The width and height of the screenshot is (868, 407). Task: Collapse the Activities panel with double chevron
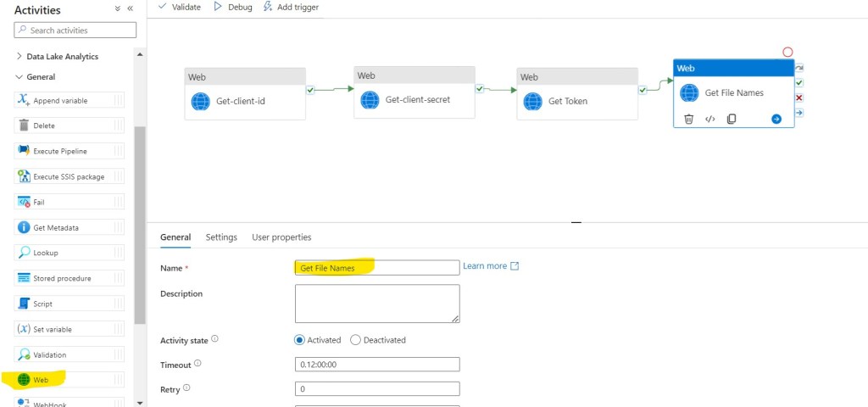[130, 8]
